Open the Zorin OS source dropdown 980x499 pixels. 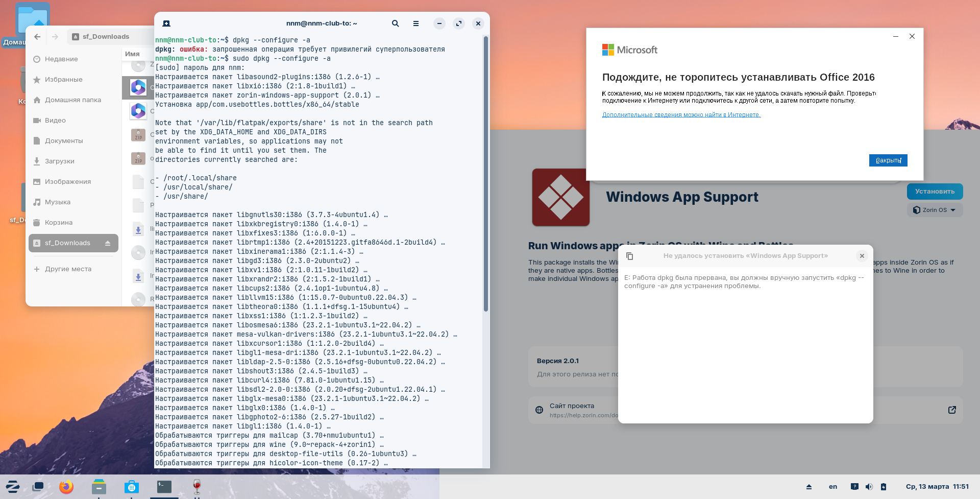pyautogui.click(x=935, y=210)
